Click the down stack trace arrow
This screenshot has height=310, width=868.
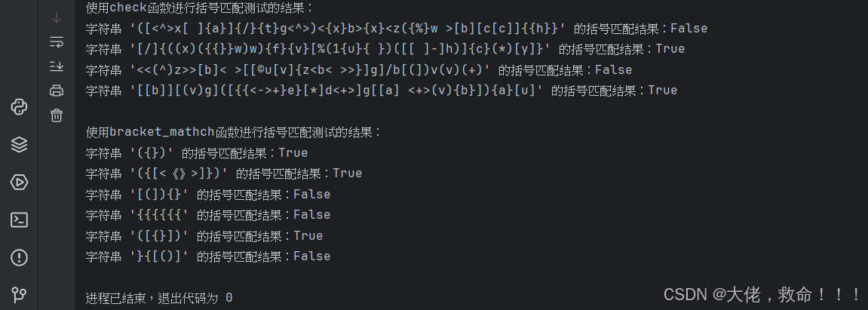(x=57, y=17)
